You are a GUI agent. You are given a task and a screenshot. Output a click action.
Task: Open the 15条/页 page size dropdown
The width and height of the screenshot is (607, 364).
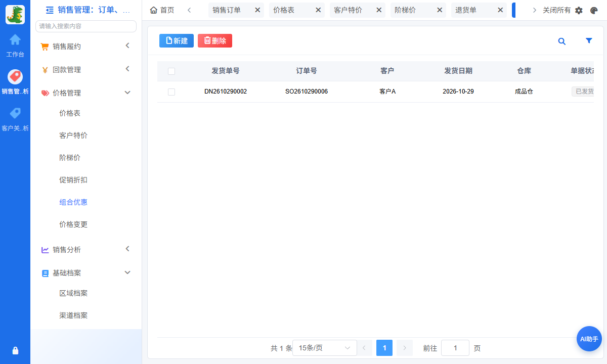[325, 348]
